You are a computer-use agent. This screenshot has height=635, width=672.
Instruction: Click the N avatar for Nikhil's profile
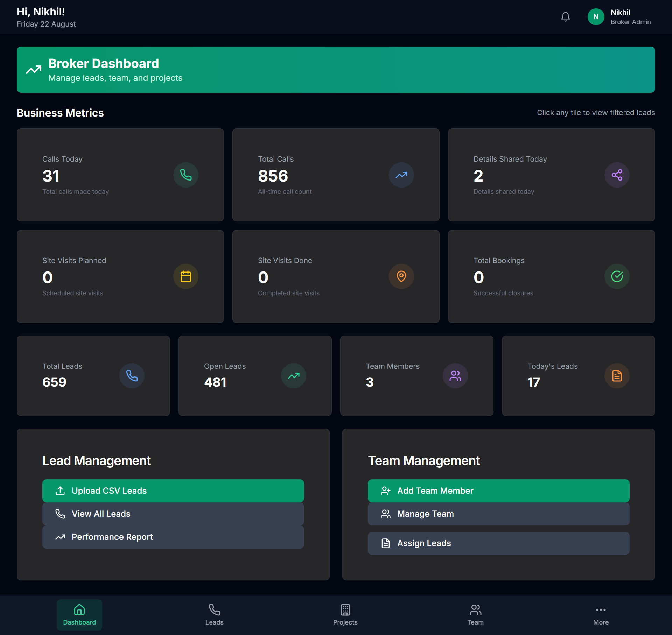(x=596, y=17)
